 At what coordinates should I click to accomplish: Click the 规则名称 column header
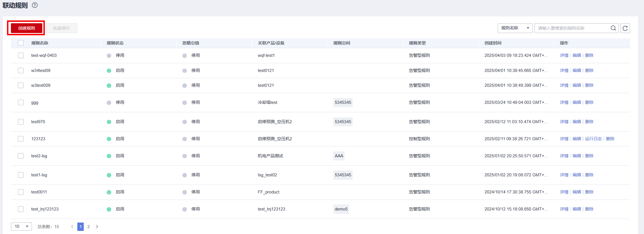click(40, 43)
